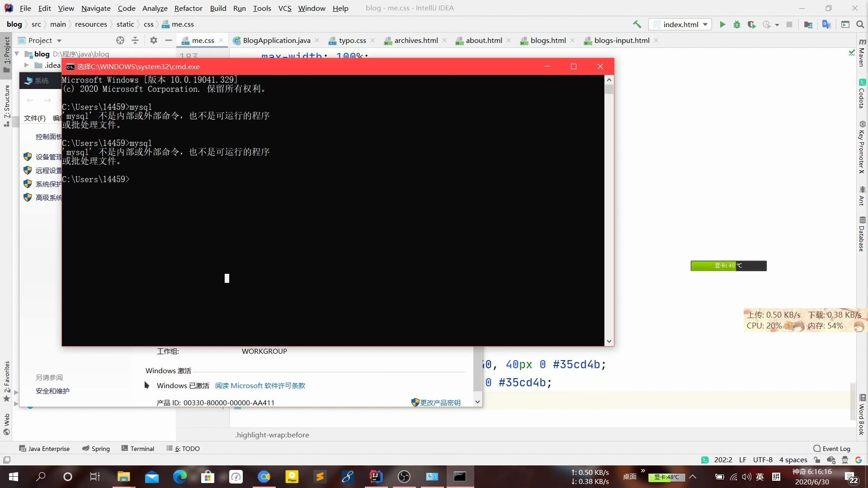Click the 阅读 Microsoft 软件许可条款 link

[x=260, y=385]
